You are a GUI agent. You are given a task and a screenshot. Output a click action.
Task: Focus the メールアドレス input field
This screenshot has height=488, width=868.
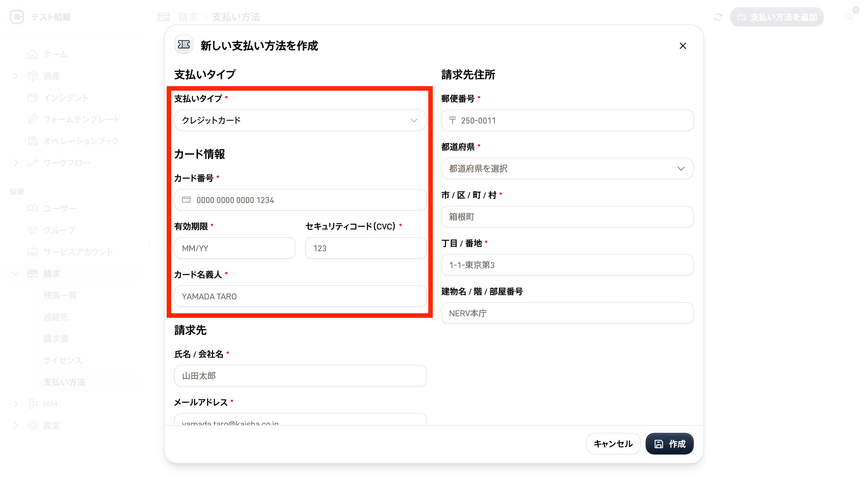coord(300,419)
